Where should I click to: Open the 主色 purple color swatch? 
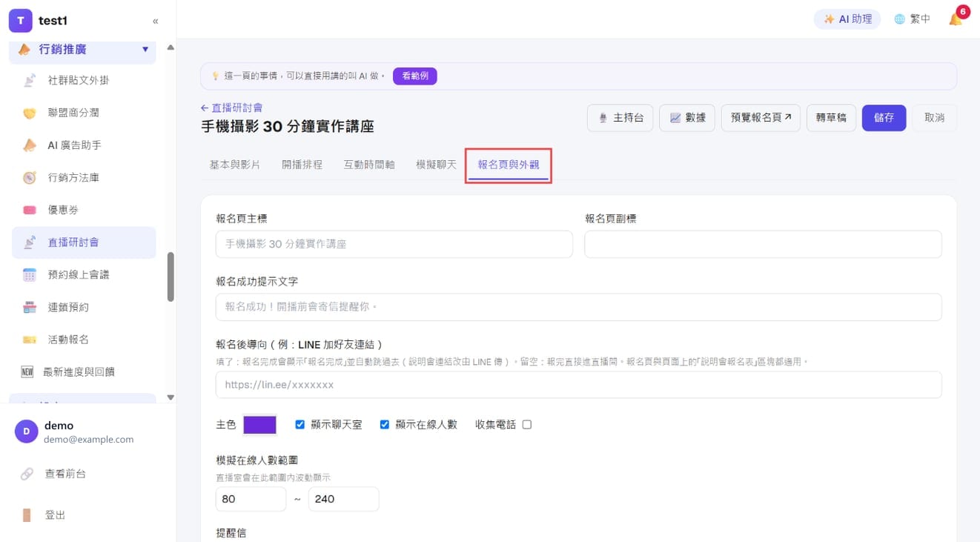point(260,425)
